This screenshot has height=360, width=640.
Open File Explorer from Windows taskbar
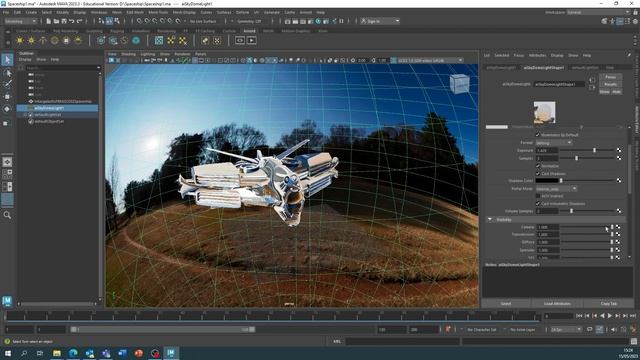point(57,353)
